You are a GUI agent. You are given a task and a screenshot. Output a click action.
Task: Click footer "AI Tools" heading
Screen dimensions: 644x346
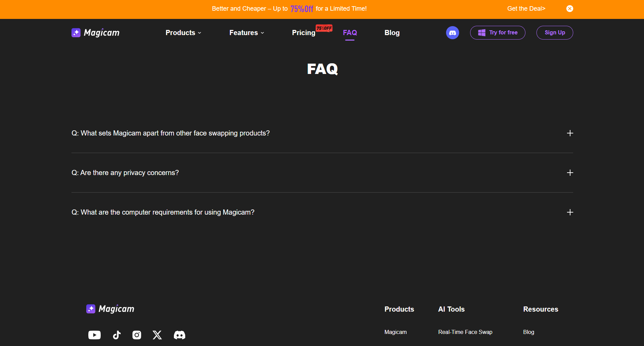451,309
